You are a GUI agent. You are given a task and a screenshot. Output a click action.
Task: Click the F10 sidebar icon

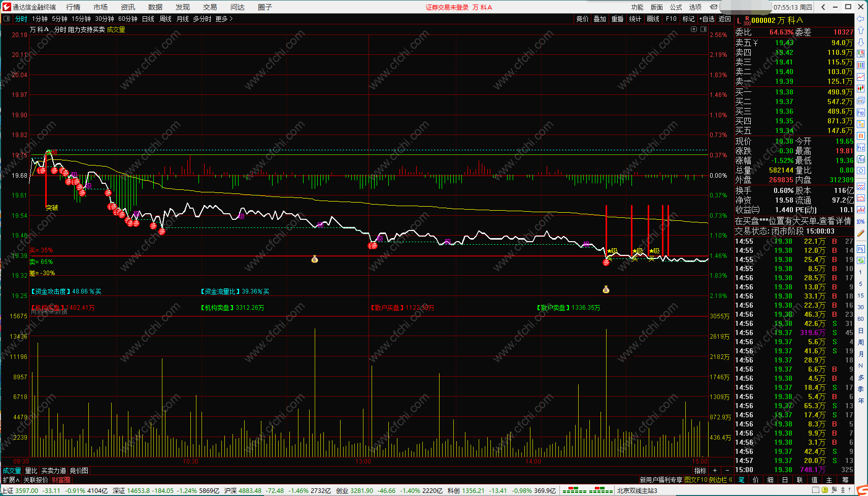(861, 112)
